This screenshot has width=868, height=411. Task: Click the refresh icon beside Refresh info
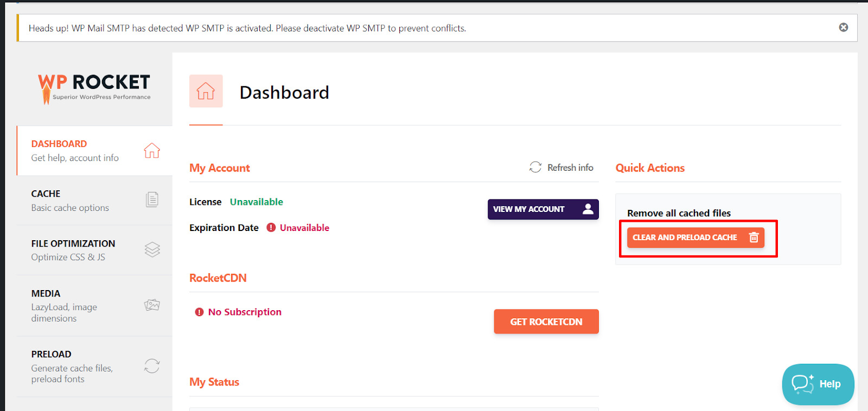535,167
